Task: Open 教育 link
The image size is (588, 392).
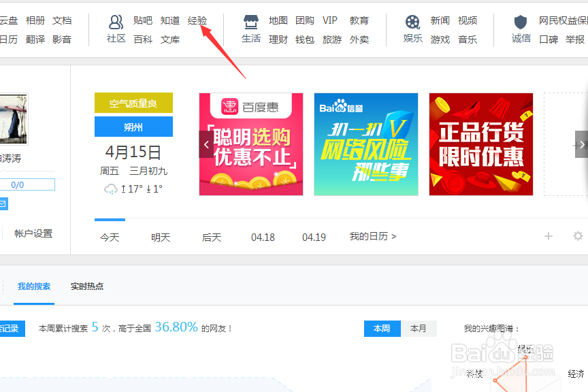Action: click(359, 20)
